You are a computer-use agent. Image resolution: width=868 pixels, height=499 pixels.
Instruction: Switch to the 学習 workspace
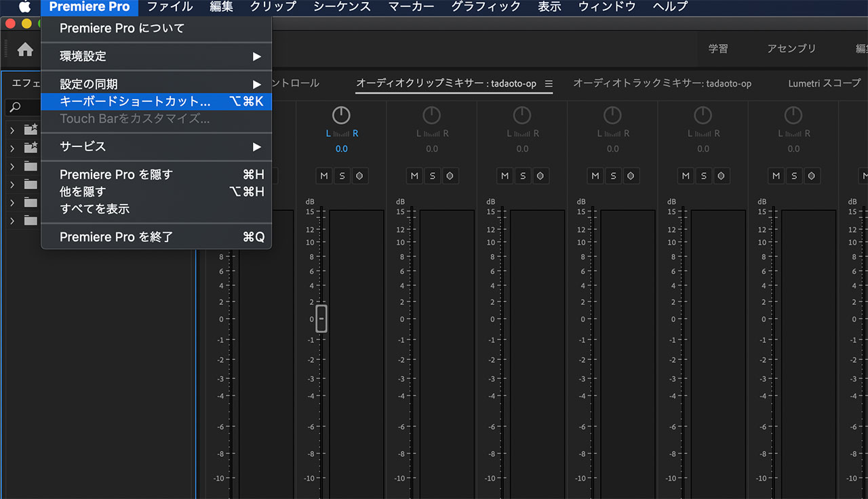(718, 49)
